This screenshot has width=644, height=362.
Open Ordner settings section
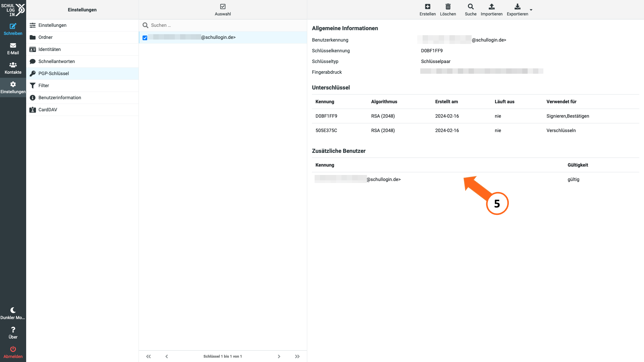83,37
